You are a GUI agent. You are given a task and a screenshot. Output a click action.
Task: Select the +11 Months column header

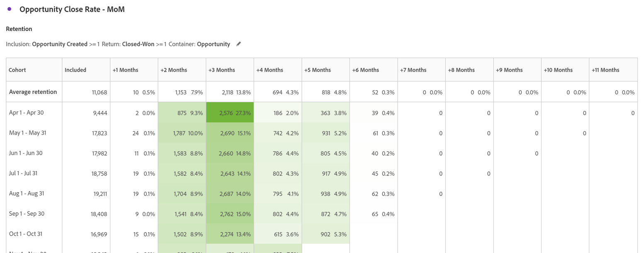pos(606,70)
